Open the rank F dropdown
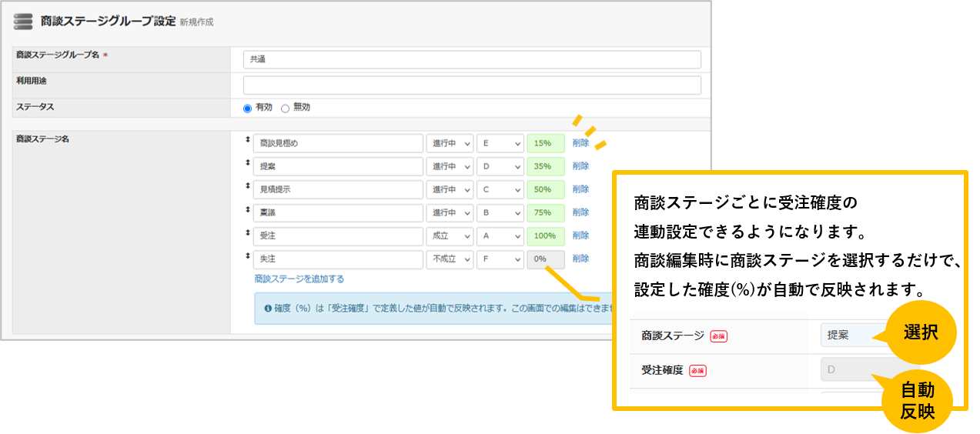This screenshot has width=980, height=434. [x=500, y=259]
